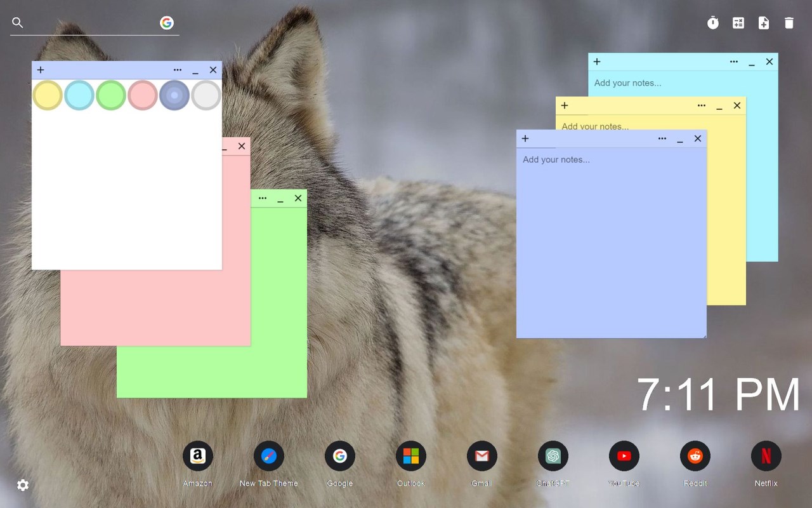
Task: Close the pink sticky note
Action: (x=242, y=146)
